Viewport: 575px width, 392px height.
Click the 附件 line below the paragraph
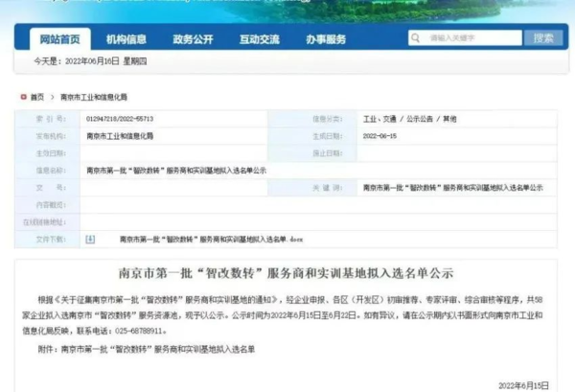147,349
